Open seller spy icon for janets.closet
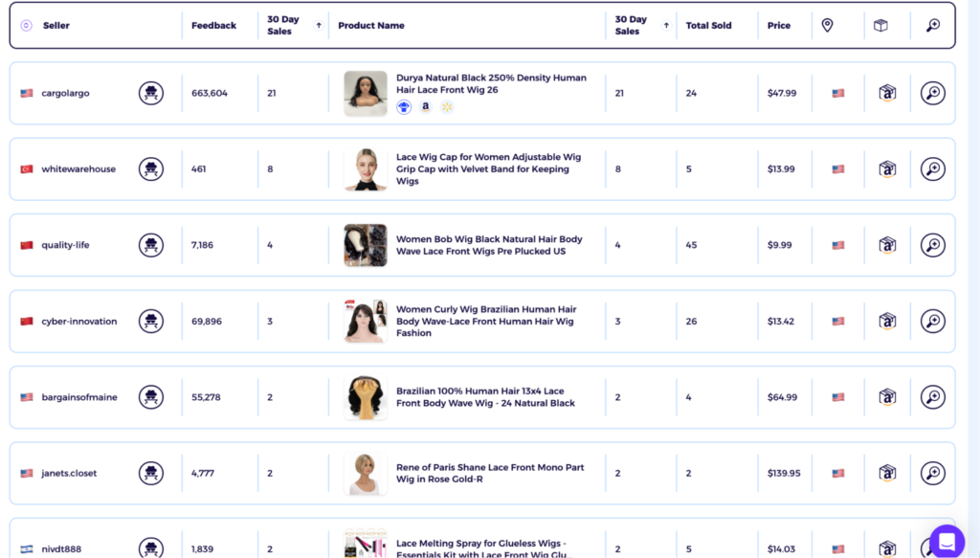980x558 pixels. click(150, 473)
